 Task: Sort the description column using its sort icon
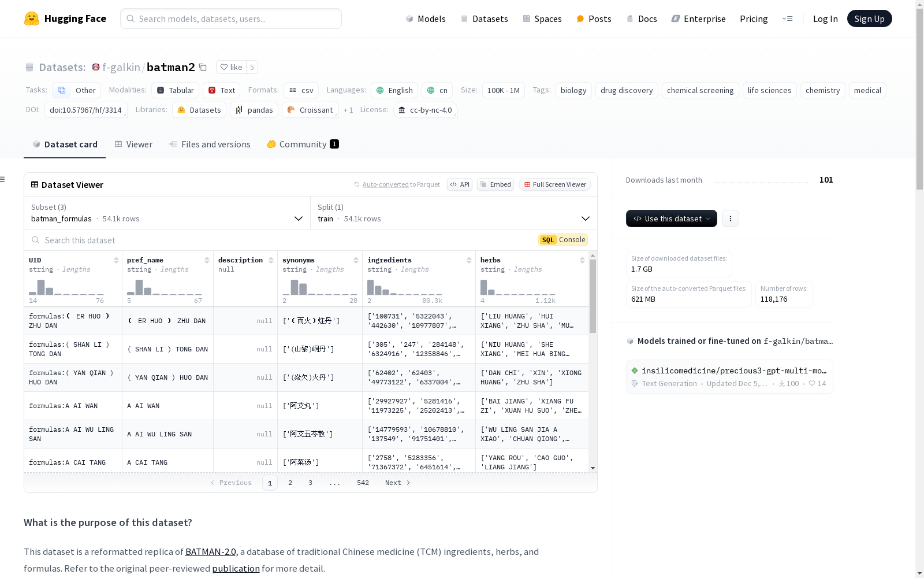(x=271, y=260)
